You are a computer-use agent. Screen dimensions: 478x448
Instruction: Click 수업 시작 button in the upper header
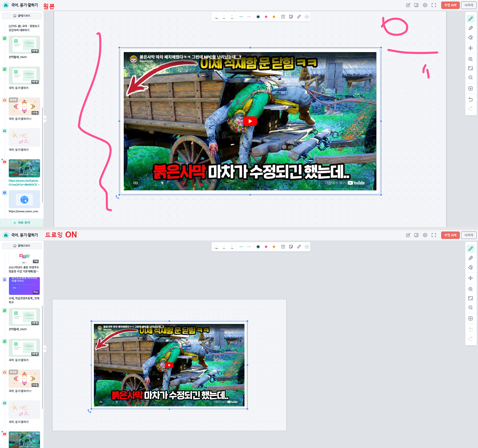[450, 5]
